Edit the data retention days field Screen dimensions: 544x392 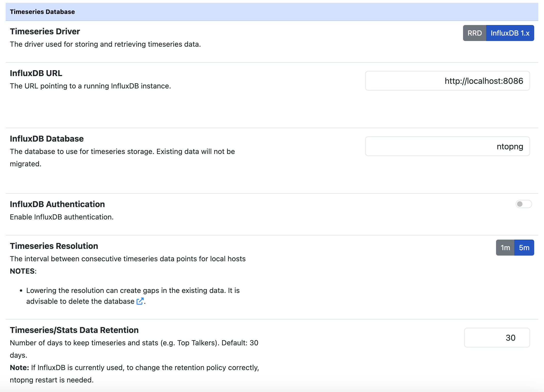pyautogui.click(x=497, y=338)
